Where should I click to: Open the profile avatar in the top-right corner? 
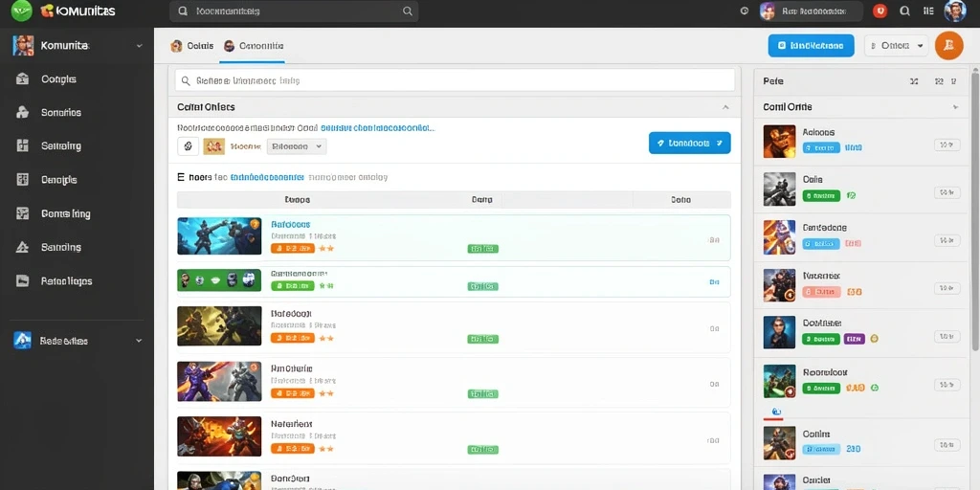955,11
